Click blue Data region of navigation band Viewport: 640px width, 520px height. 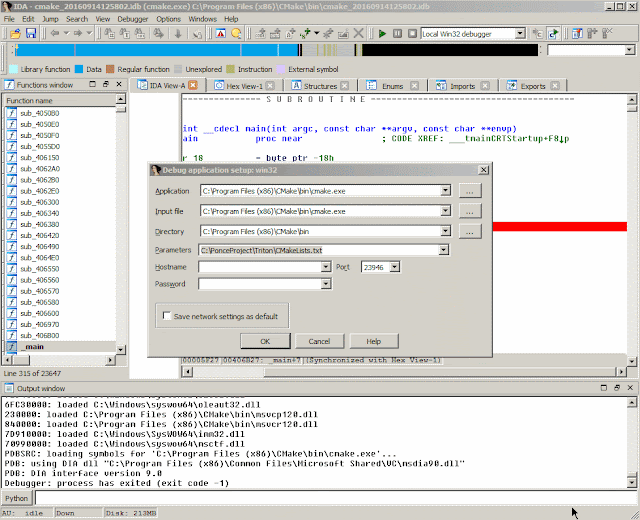[157, 50]
